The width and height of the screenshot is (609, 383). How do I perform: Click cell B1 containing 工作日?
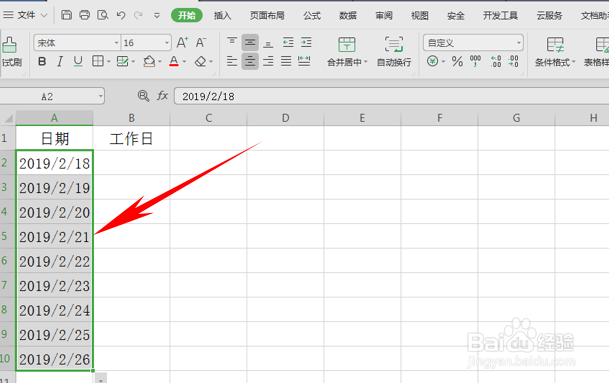[131, 138]
